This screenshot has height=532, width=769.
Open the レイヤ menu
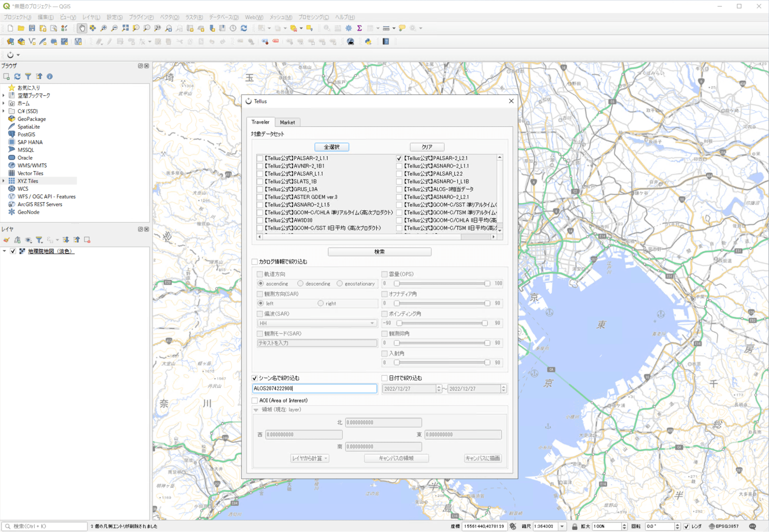tap(91, 17)
